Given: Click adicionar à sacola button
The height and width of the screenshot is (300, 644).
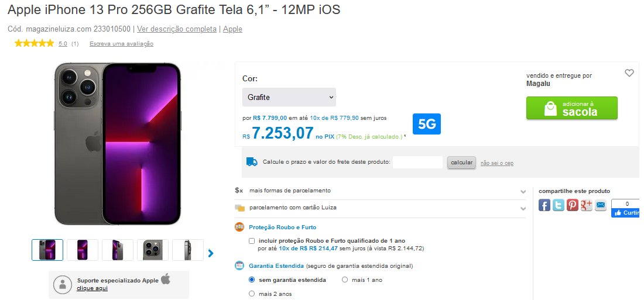Looking at the screenshot, I should (x=572, y=108).
